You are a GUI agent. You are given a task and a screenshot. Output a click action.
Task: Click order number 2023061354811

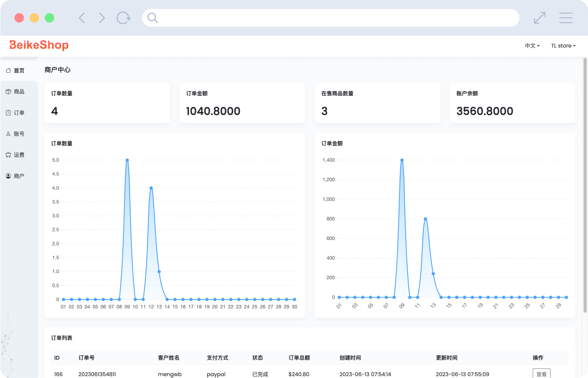[x=97, y=374]
